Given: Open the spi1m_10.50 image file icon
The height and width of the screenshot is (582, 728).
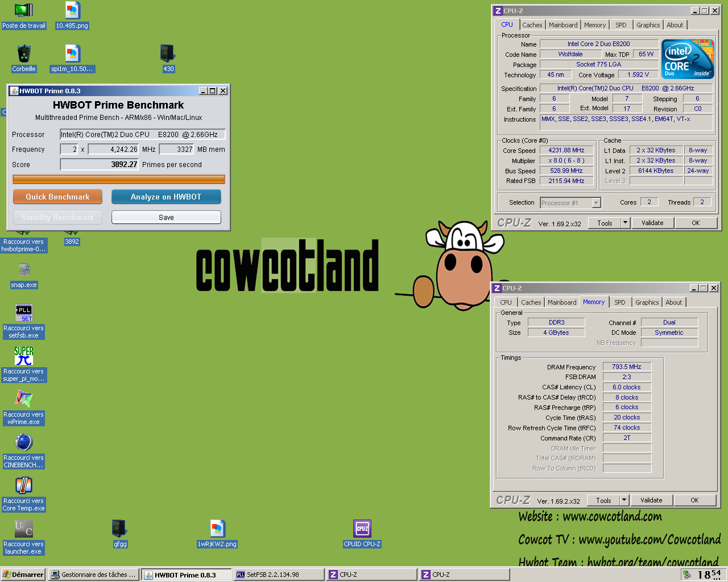Looking at the screenshot, I should click(72, 54).
